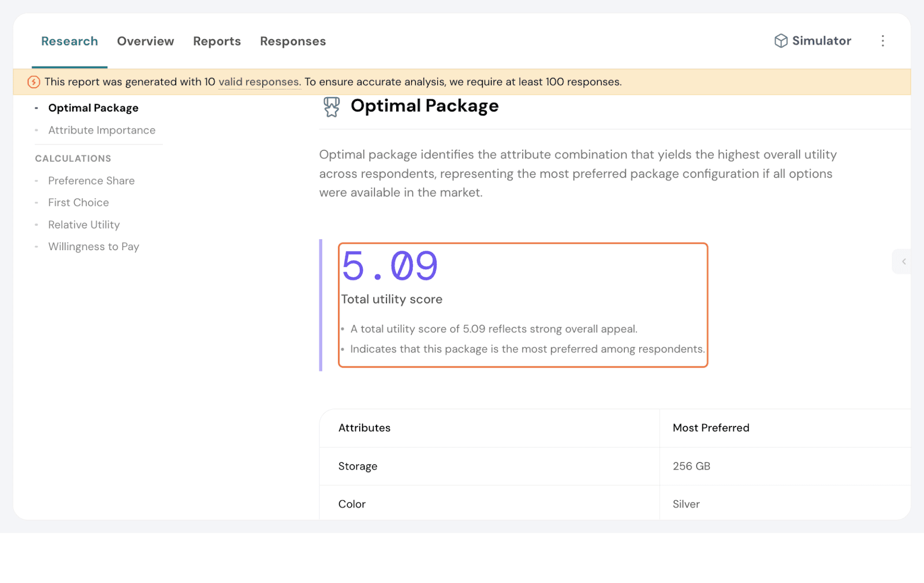924x583 pixels.
Task: Select the Storage attribute row
Action: tap(357, 466)
